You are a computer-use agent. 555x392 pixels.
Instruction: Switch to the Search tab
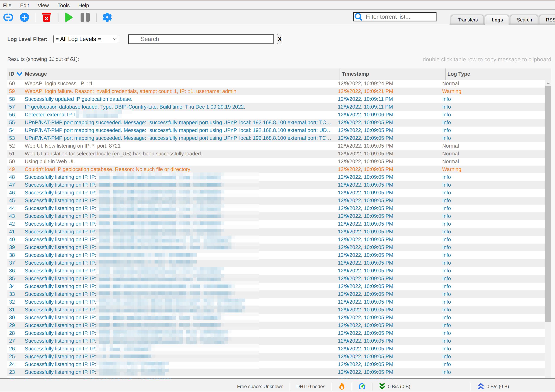524,20
